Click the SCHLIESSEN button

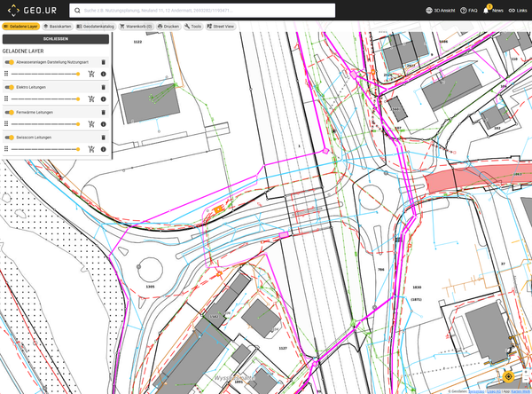(56, 39)
